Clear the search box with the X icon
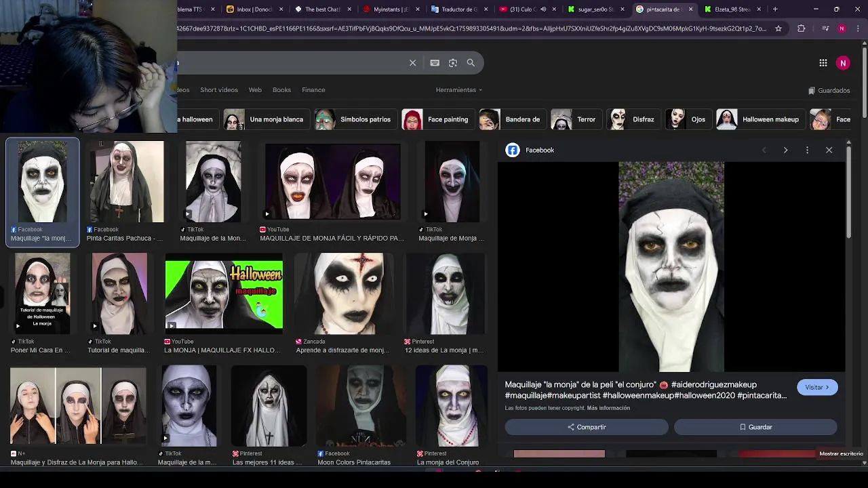The image size is (868, 488). [412, 62]
